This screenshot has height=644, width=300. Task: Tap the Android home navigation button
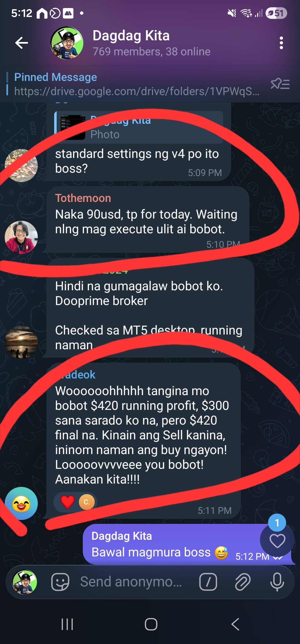point(151,624)
